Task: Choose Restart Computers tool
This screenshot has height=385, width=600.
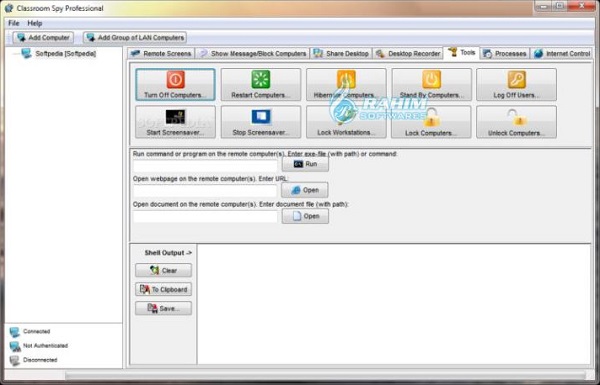Action: click(x=261, y=85)
